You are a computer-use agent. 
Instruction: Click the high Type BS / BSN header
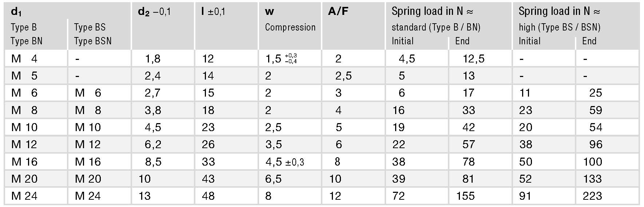coord(559,27)
